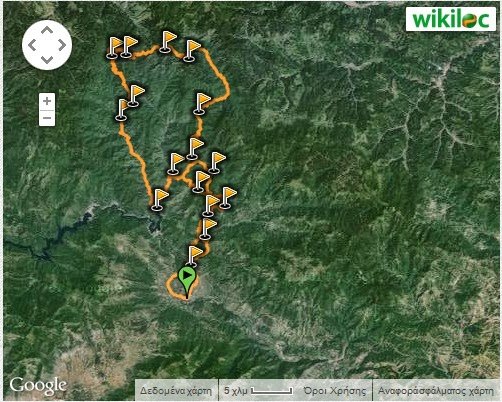Select the westernmost top waypoint flag
The image size is (502, 402).
(114, 48)
